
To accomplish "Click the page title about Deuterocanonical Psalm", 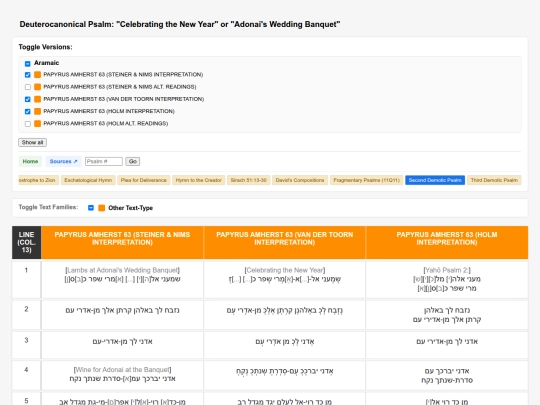I will coord(180,24).
